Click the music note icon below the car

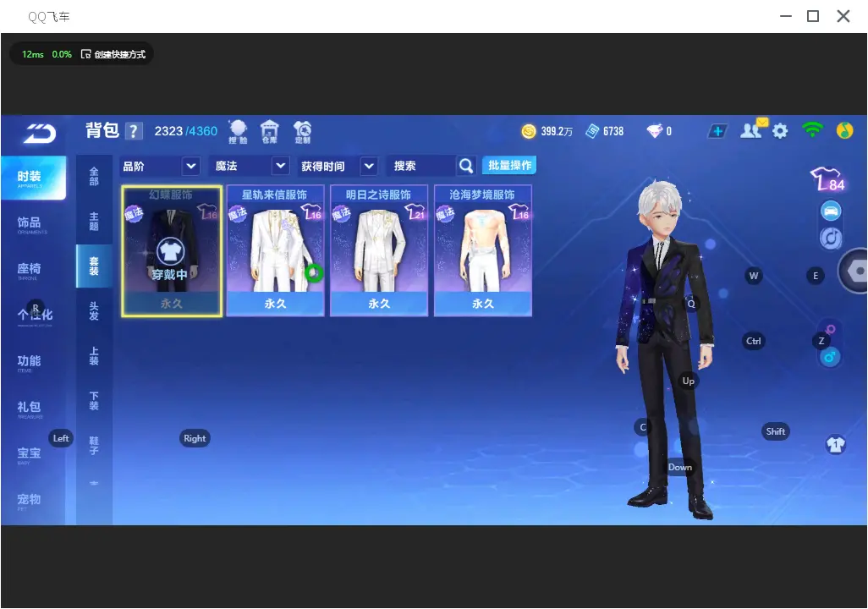tap(831, 238)
